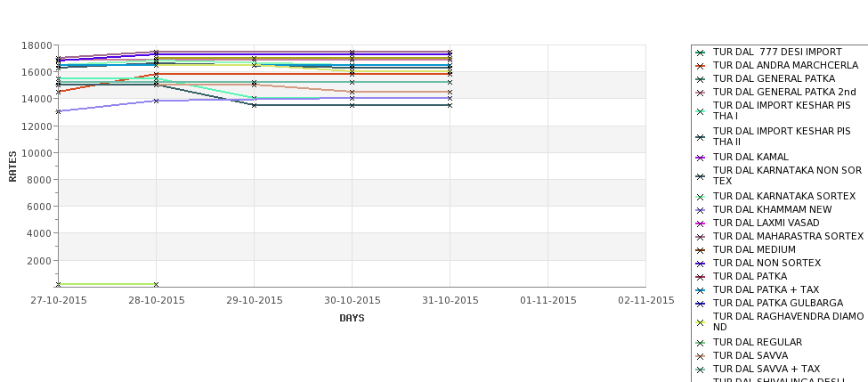Click the DAYS axis title
The width and height of the screenshot is (868, 382).
click(352, 319)
